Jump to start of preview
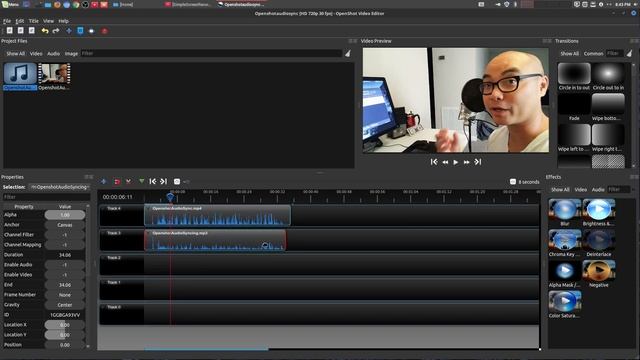This screenshot has width=640, height=360. (x=434, y=162)
